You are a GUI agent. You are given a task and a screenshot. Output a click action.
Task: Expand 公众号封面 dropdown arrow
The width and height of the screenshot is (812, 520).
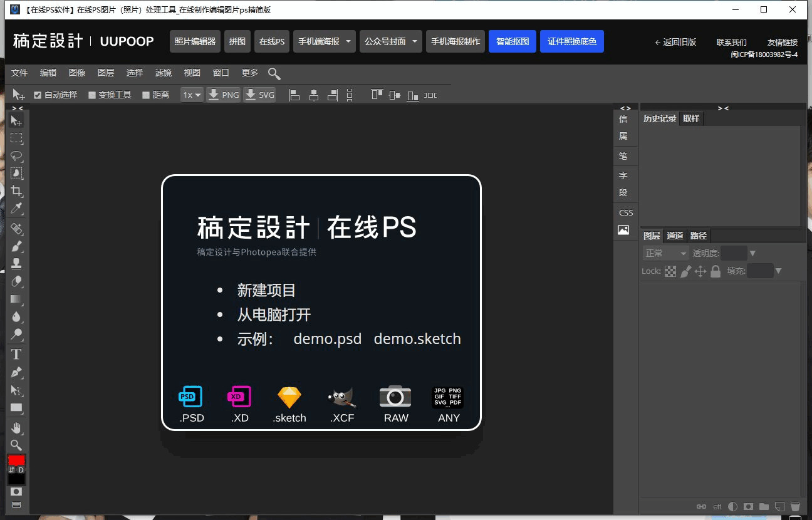click(x=415, y=41)
